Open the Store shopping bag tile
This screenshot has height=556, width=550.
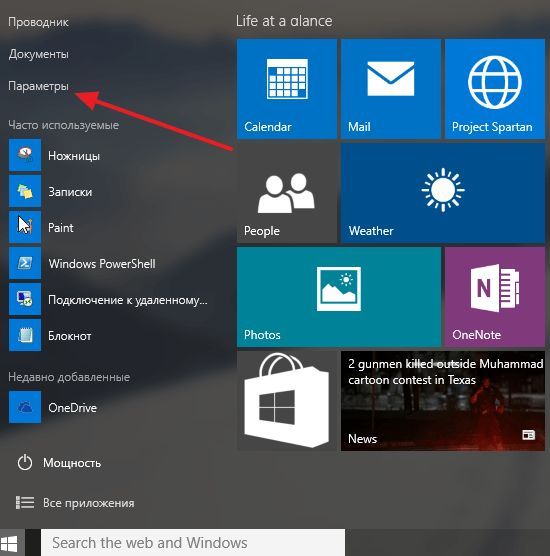[x=287, y=401]
